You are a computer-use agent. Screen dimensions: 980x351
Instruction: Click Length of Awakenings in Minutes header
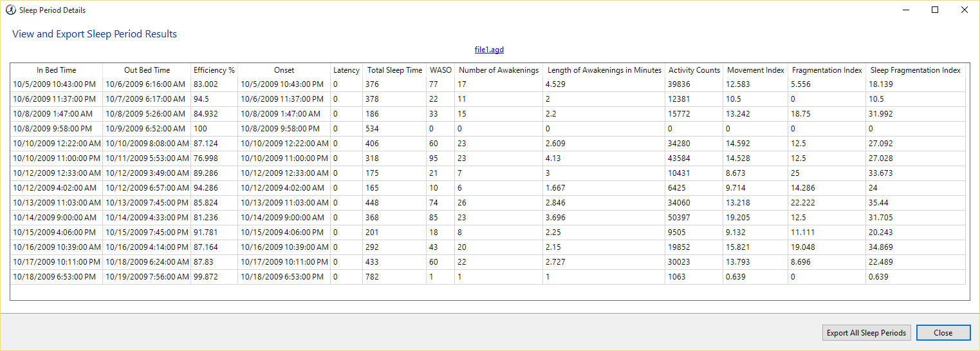point(604,70)
